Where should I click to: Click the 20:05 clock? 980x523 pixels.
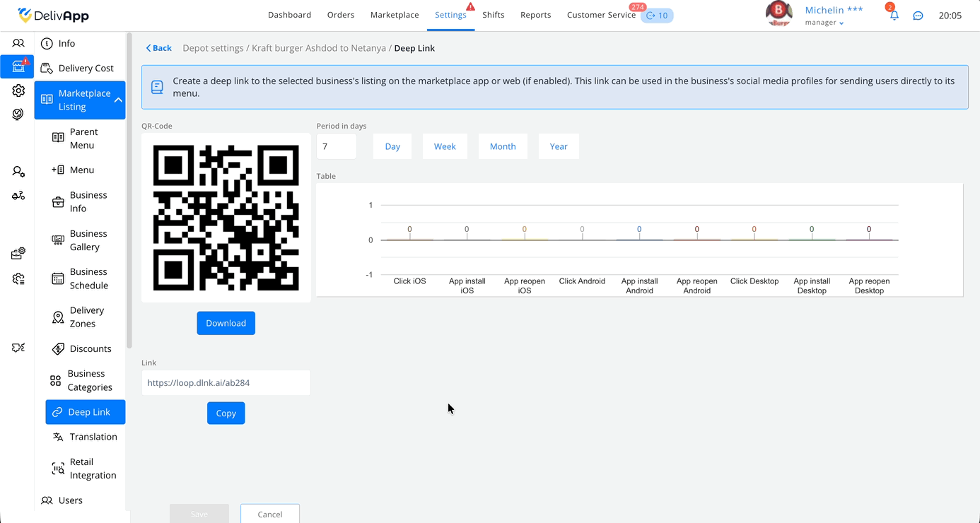pyautogui.click(x=950, y=16)
